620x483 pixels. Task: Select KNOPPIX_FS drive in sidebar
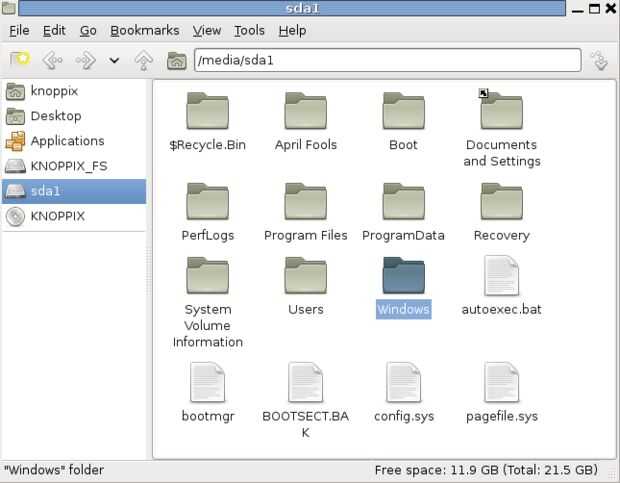[74, 166]
